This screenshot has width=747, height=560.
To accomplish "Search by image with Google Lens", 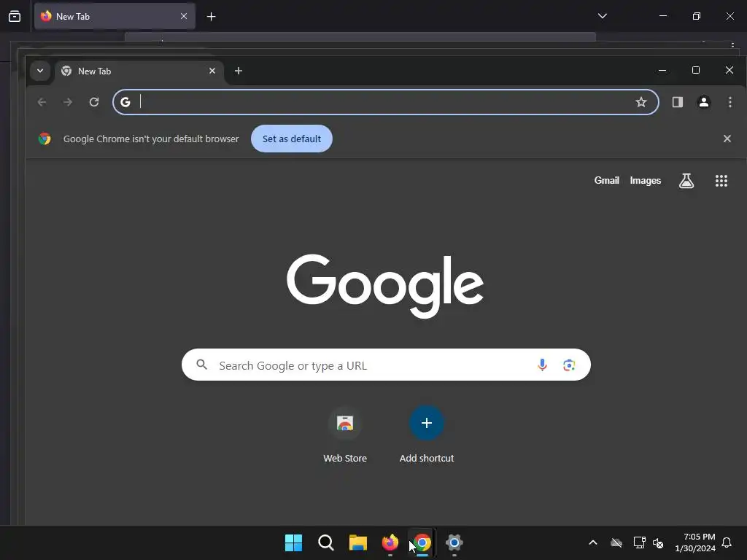I will point(569,365).
